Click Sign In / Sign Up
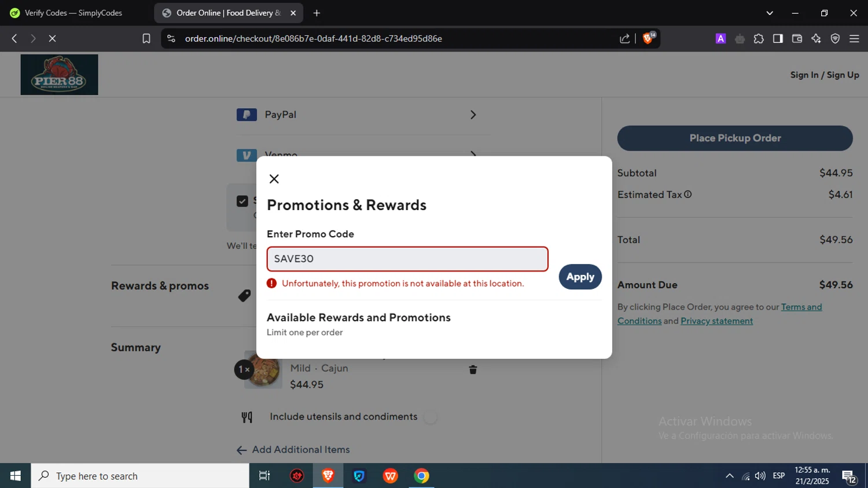The image size is (868, 488). (x=825, y=75)
